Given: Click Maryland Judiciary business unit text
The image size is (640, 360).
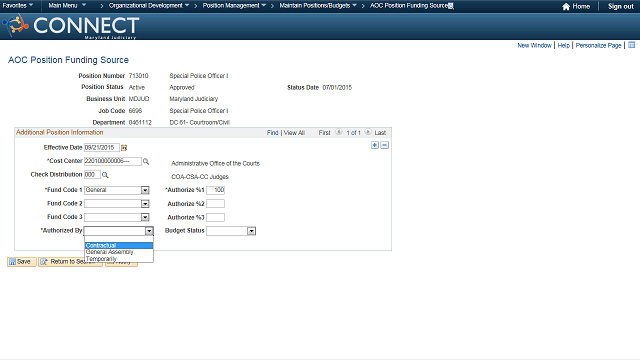Looking at the screenshot, I should (194, 99).
